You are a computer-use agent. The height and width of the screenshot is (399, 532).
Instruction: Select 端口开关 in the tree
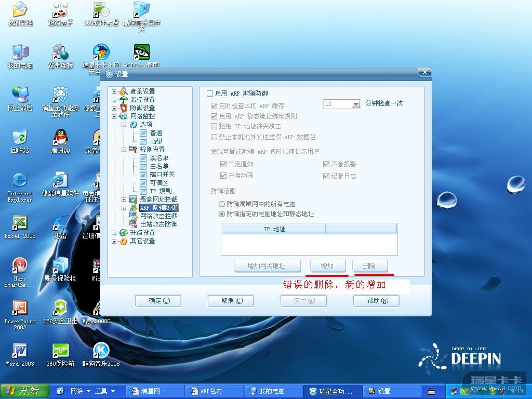[x=162, y=175]
